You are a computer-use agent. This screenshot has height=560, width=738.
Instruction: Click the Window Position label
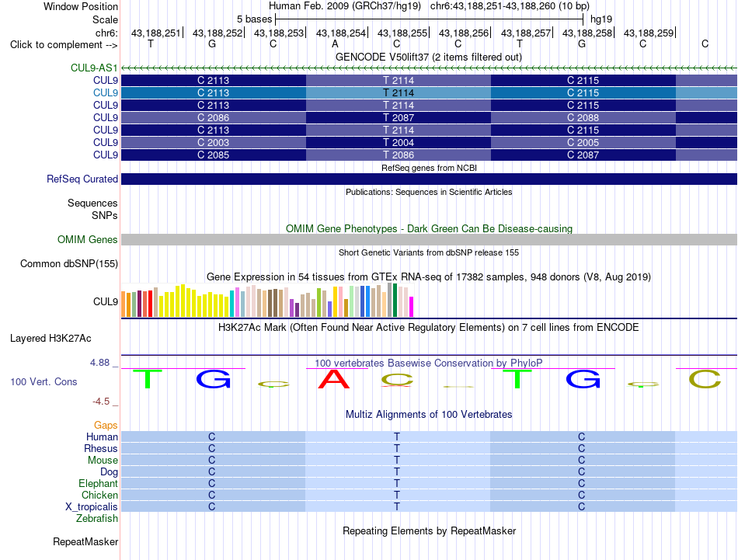(81, 6)
